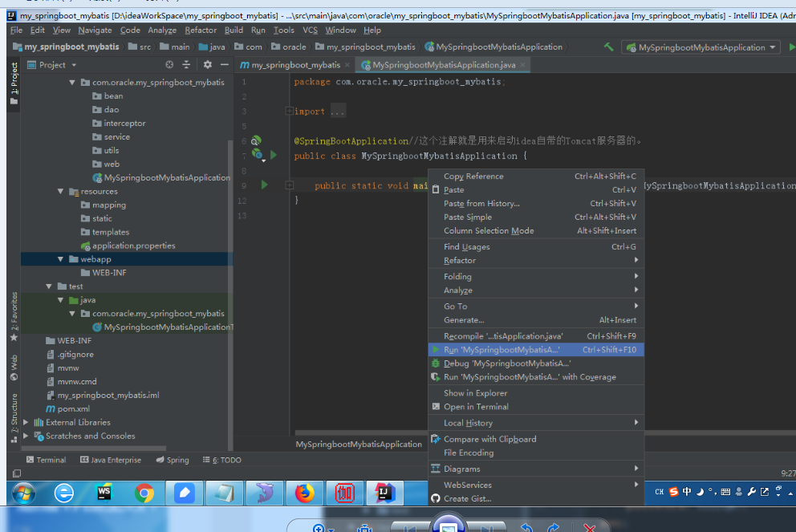
Task: Choose Create Gist... menu entry
Action: 536,498
